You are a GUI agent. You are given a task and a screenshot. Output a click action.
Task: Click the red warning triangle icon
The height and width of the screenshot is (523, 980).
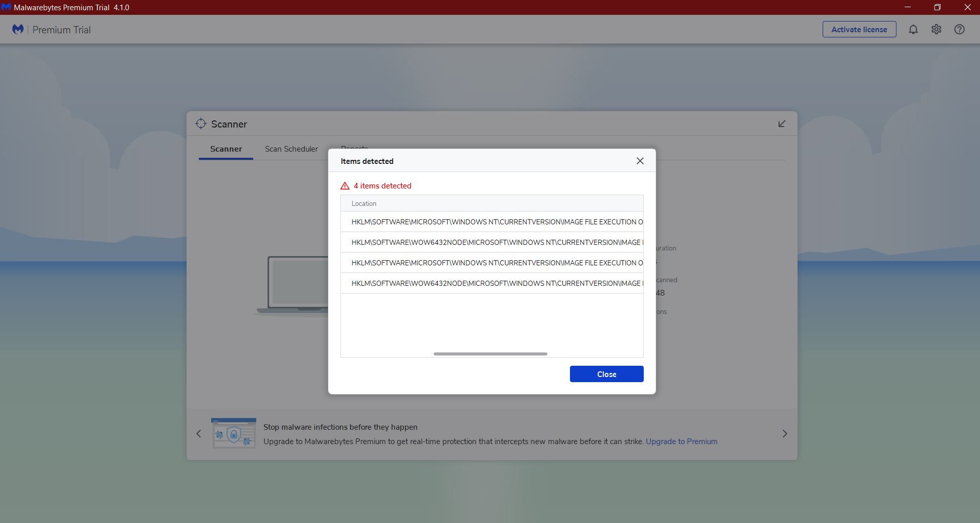tap(345, 186)
